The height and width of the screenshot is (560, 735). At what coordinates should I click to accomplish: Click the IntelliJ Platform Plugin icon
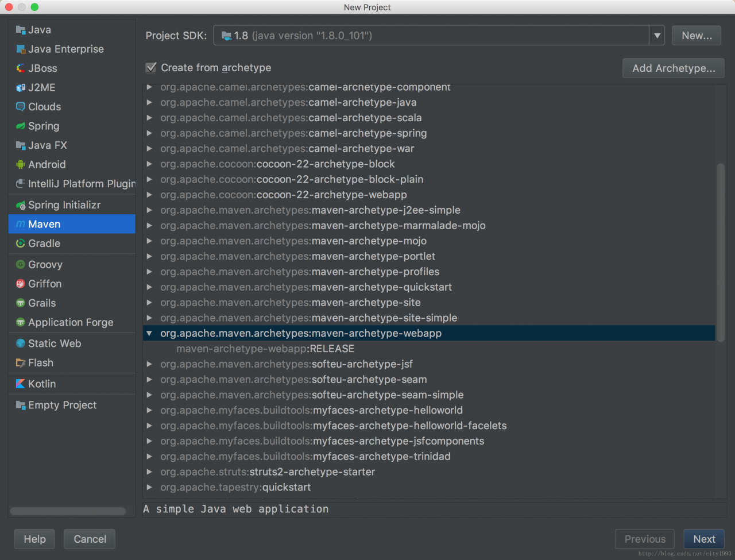pos(21,184)
